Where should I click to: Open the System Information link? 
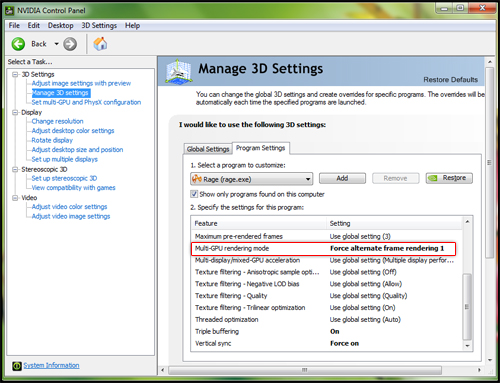click(x=51, y=365)
